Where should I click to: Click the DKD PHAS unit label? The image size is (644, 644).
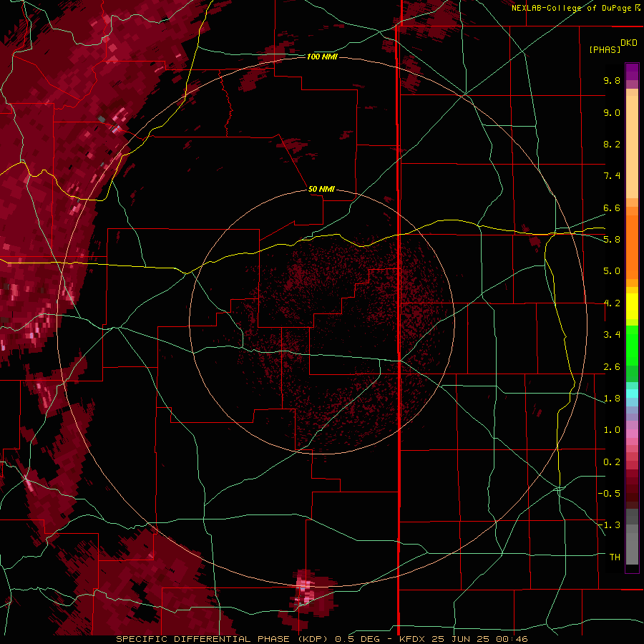[x=613, y=47]
